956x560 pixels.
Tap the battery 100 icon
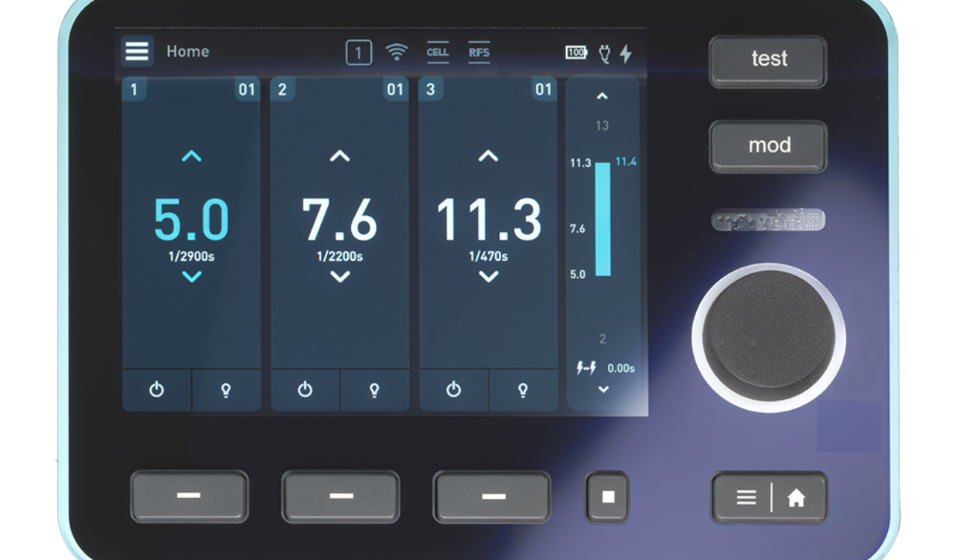(576, 53)
